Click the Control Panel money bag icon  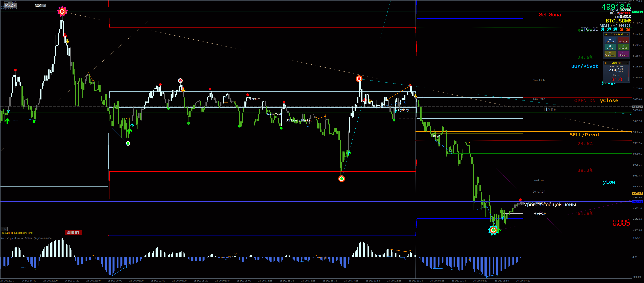coord(606,34)
